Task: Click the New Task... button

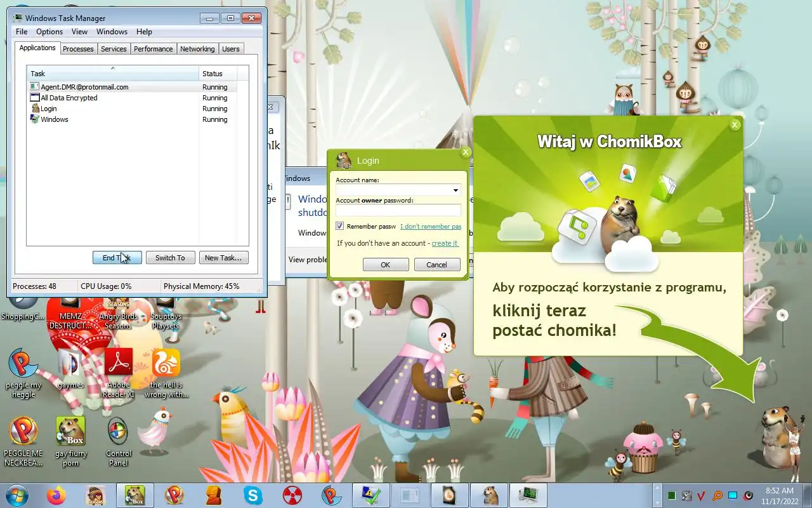Action: (223, 258)
